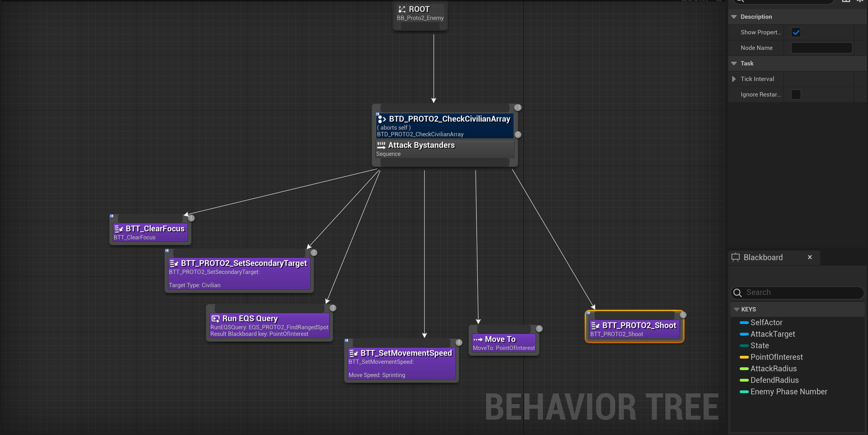Screen dimensions: 868x435
Task: Click the AttackTarget key color indicator
Action: click(744, 334)
